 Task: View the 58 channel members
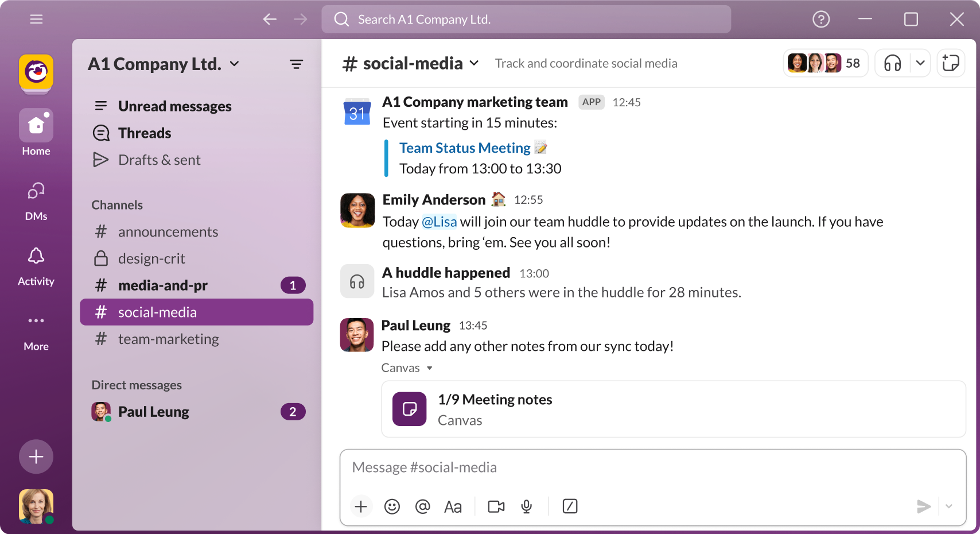pyautogui.click(x=825, y=63)
